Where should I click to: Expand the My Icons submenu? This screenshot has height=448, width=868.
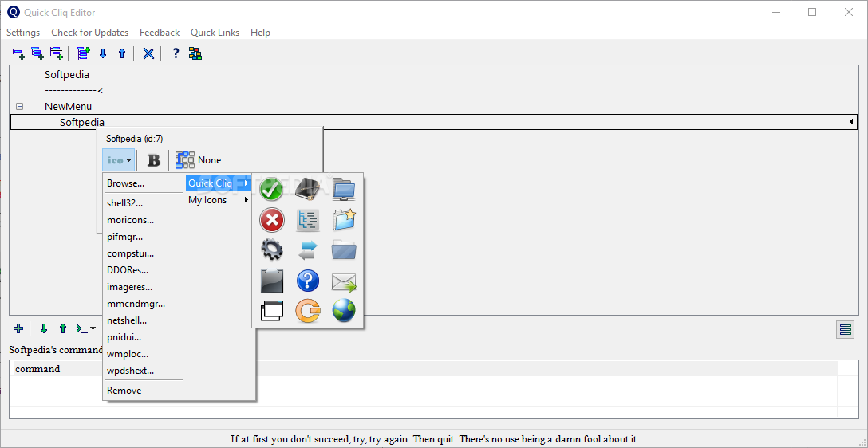coord(218,200)
